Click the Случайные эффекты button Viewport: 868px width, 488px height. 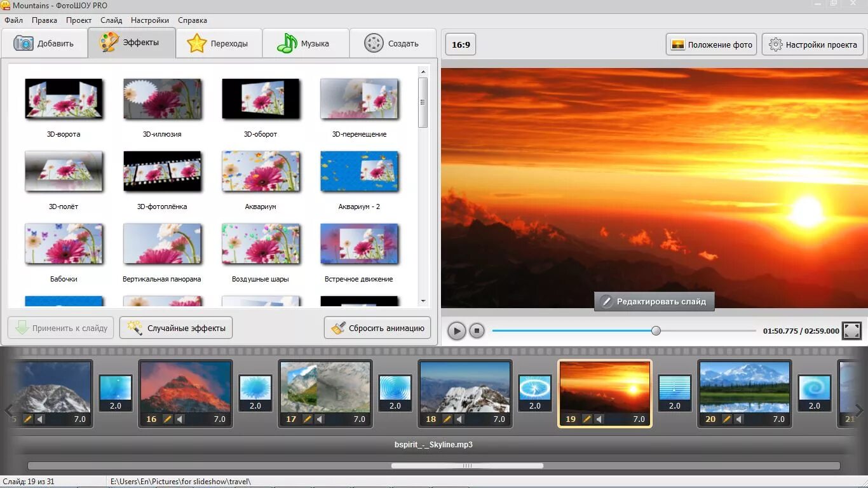coord(176,328)
